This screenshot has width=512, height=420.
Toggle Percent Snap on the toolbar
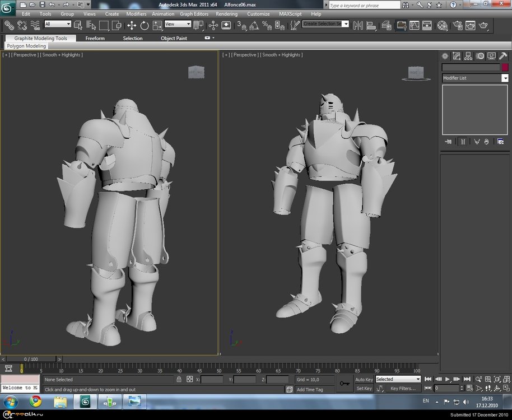267,25
